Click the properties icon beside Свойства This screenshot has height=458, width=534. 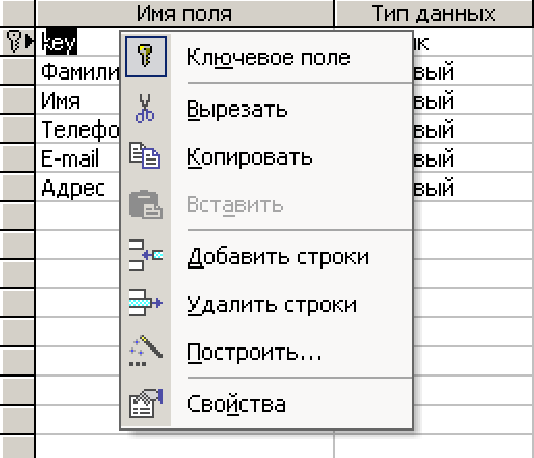pyautogui.click(x=146, y=403)
